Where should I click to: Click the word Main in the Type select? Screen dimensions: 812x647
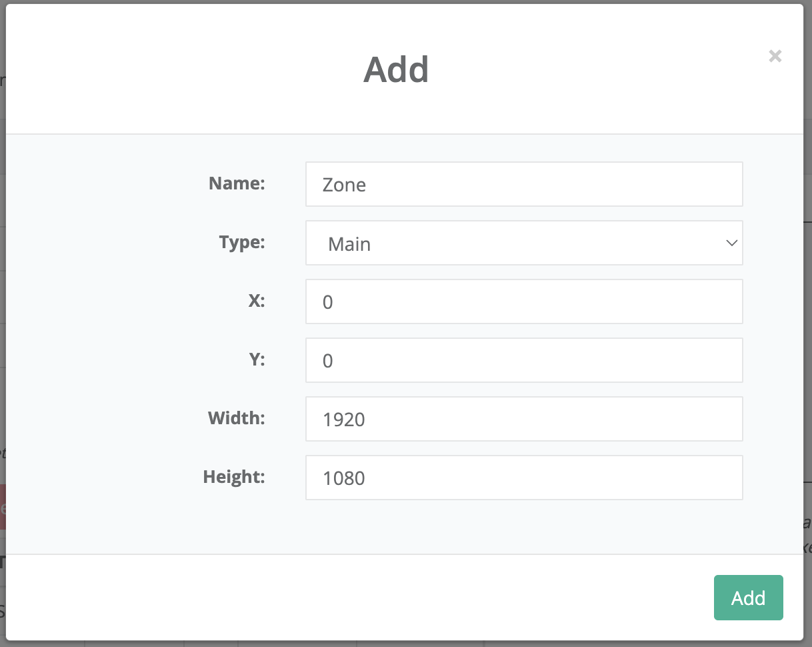click(x=349, y=244)
